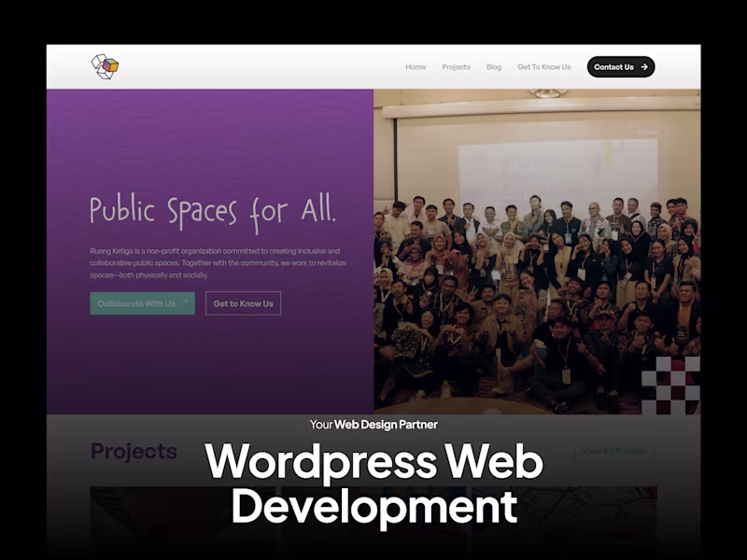This screenshot has height=560, width=747.
Task: Select Projects in the navigation bar
Action: pos(457,66)
